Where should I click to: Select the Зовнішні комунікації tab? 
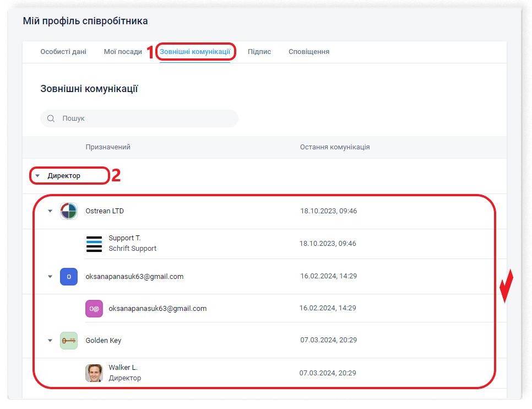pyautogui.click(x=195, y=52)
